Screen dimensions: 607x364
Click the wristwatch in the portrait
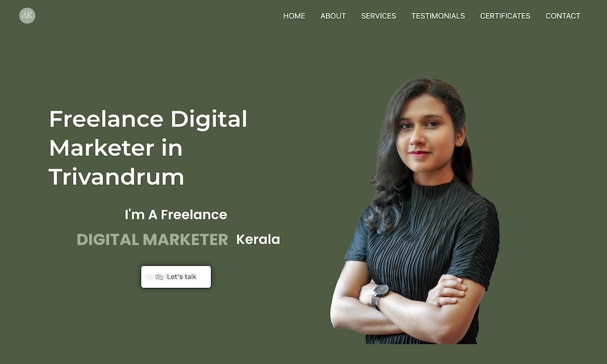(x=380, y=295)
